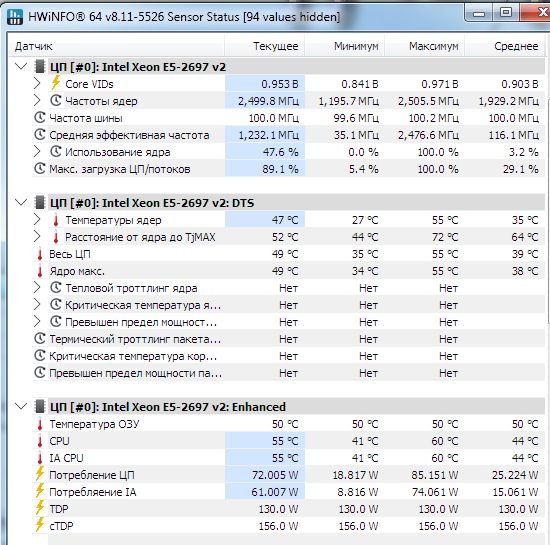Image resolution: width=550 pixels, height=545 pixels.
Task: Click the clock icon next to Частота шины
Action: 40,117
